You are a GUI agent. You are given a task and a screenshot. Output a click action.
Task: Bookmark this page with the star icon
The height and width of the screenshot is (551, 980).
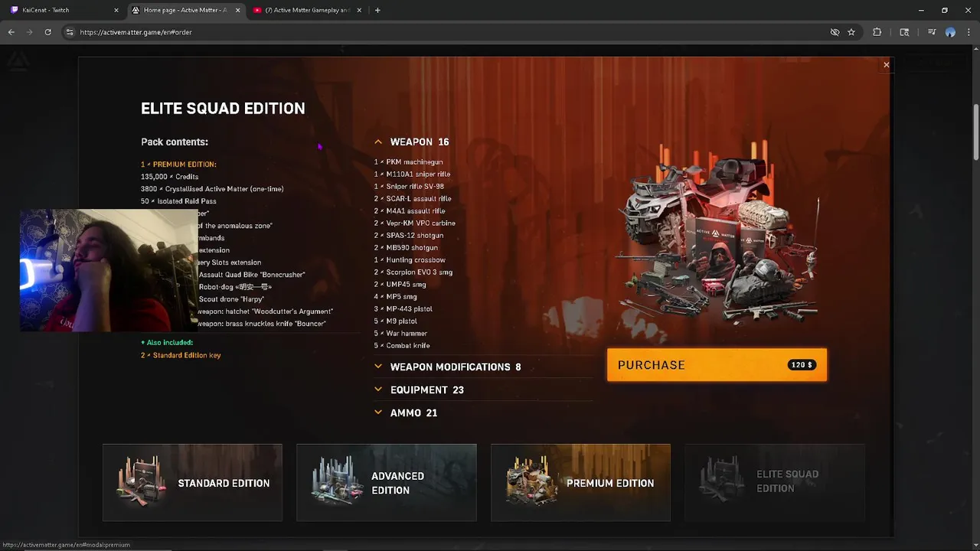point(851,32)
